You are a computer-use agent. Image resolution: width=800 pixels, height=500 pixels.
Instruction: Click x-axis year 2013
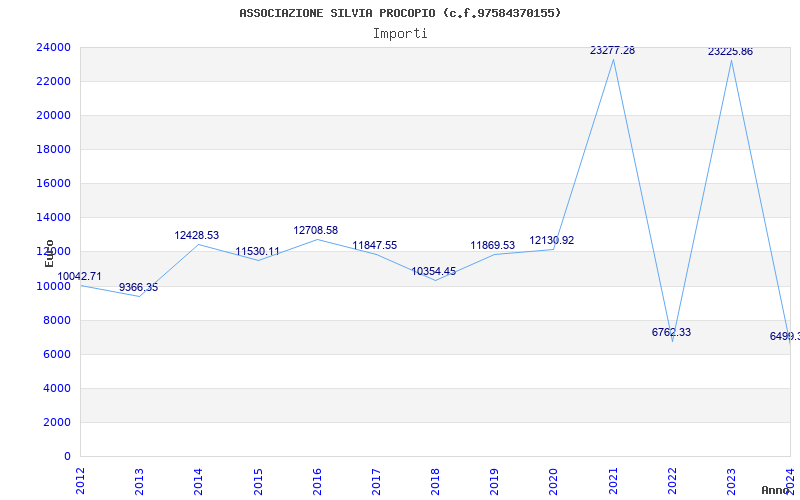coord(139,481)
